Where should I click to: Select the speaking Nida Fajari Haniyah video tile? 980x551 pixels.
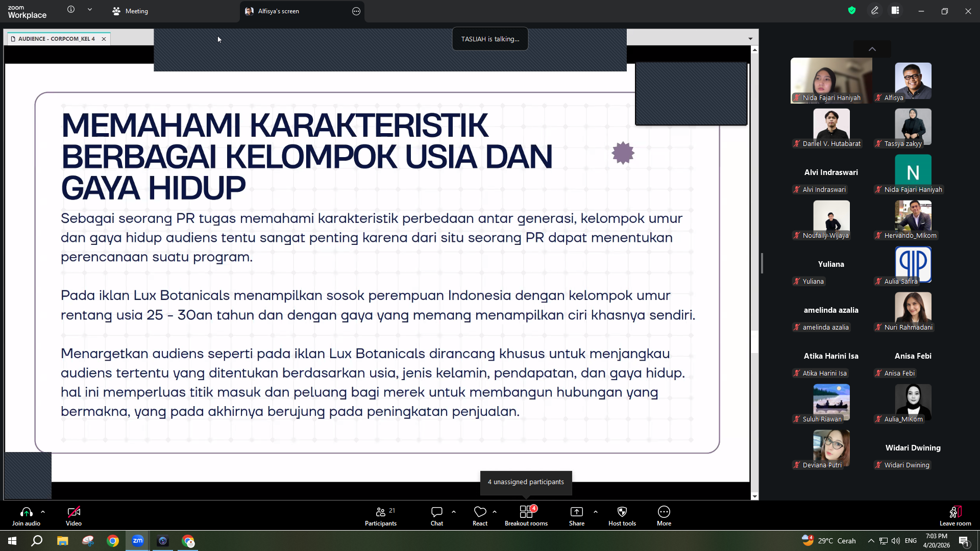point(831,81)
